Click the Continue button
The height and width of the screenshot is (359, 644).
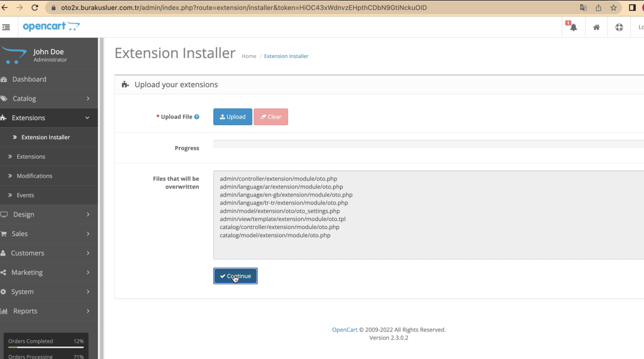click(236, 276)
